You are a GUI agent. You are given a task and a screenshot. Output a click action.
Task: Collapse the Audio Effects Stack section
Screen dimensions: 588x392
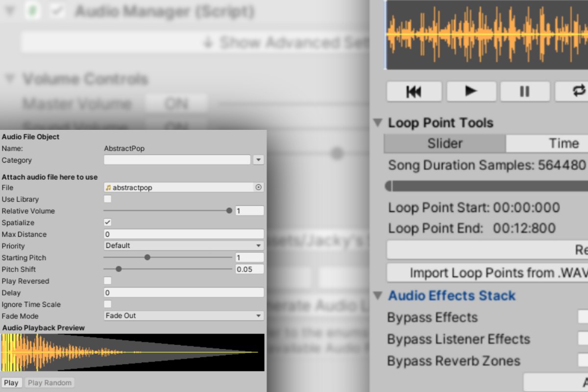click(x=377, y=295)
